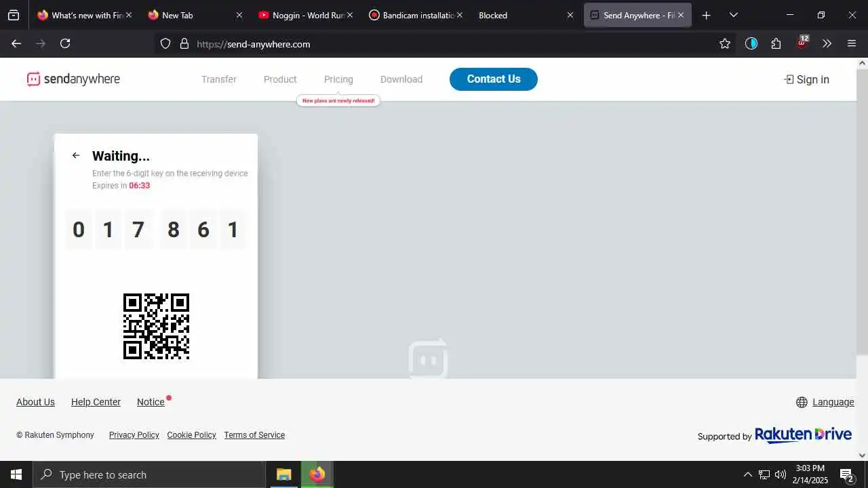Click the volume tray icon
The width and height of the screenshot is (868, 488).
[781, 474]
